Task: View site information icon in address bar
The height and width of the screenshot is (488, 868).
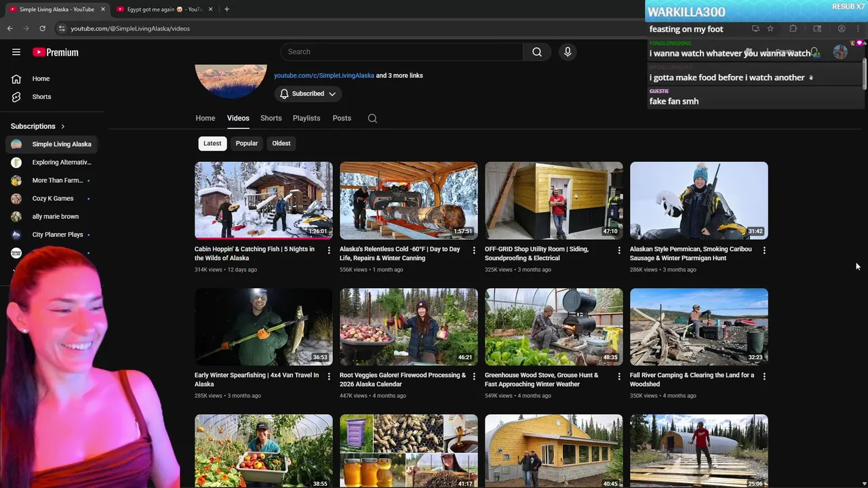Action: point(62,28)
